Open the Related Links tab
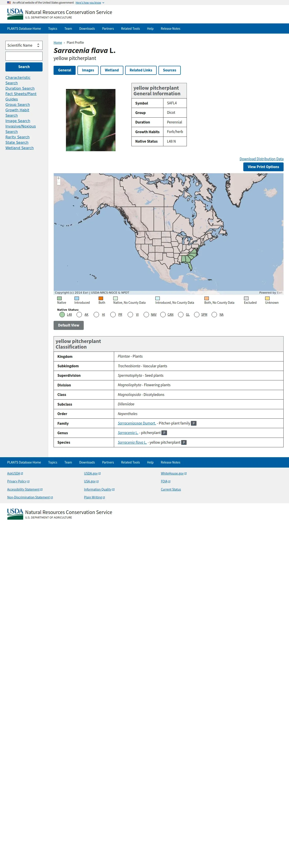The height and width of the screenshot is (868, 289). click(141, 70)
